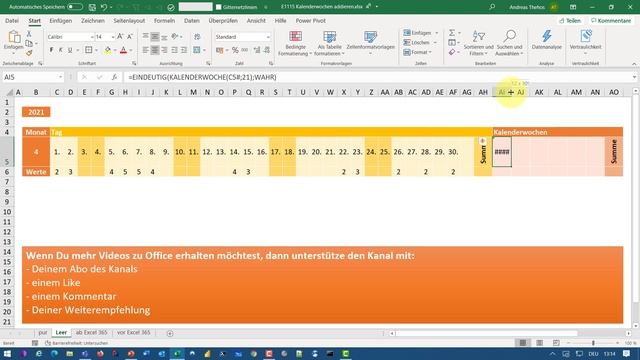The image size is (640, 360).
Task: Select the 'vor Excel 365' sheet tab
Action: click(133, 333)
